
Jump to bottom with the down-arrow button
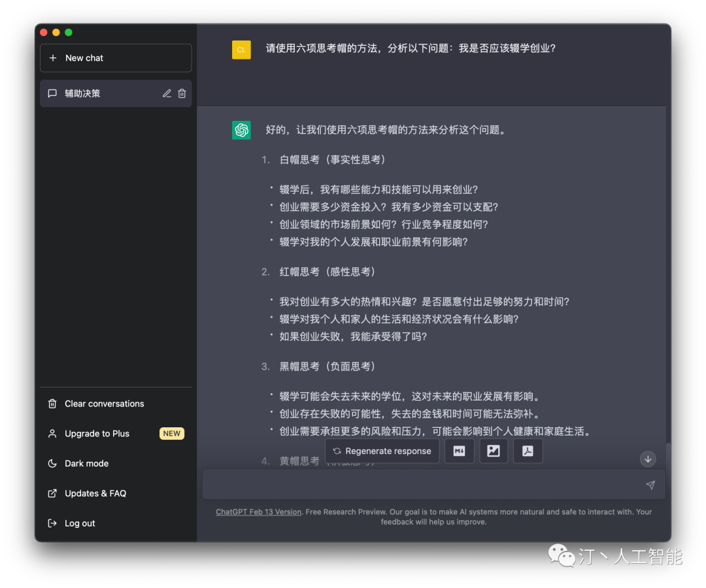(x=648, y=459)
